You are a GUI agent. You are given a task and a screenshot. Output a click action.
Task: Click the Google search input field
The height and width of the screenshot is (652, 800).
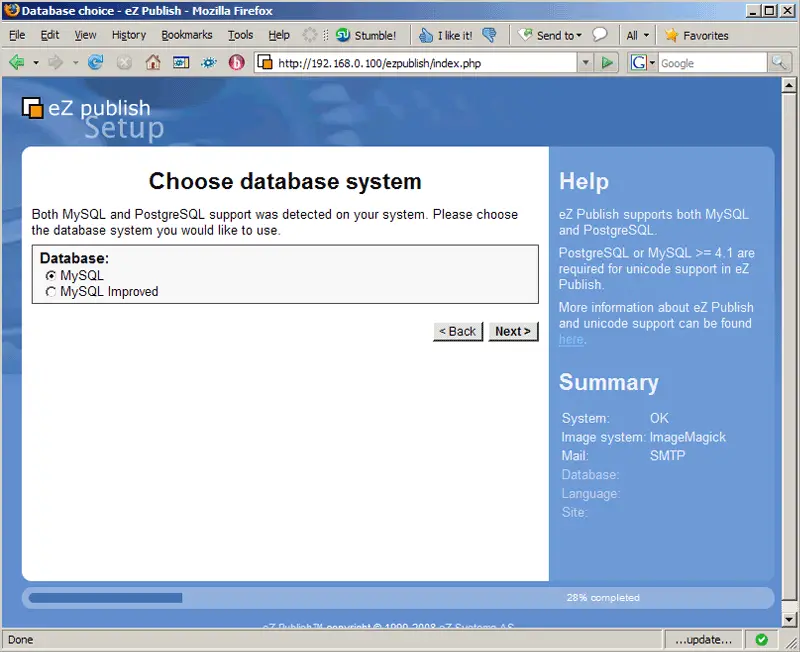coord(713,63)
